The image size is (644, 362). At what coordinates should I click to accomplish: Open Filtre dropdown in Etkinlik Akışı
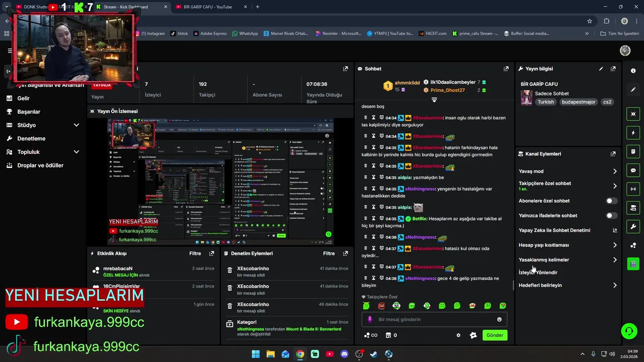coord(195,253)
